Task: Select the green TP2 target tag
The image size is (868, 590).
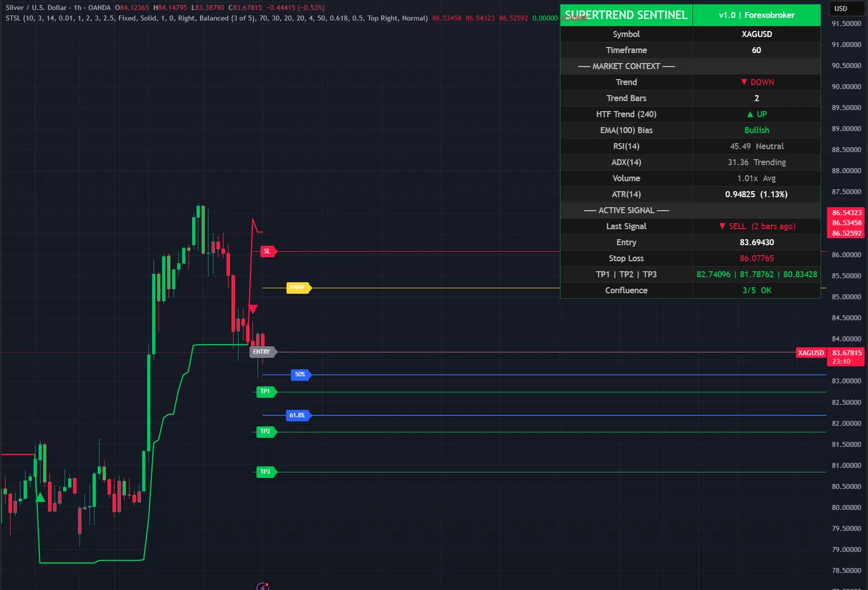Action: pyautogui.click(x=266, y=432)
